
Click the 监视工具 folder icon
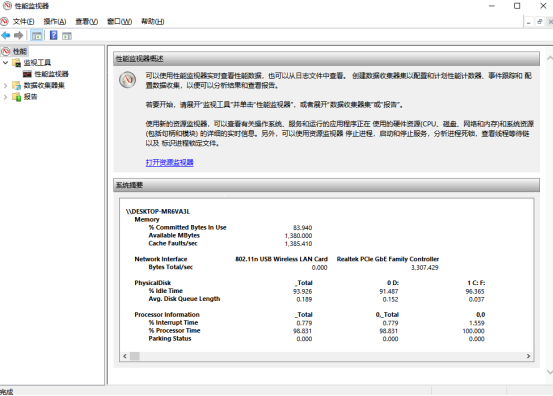pyautogui.click(x=16, y=63)
